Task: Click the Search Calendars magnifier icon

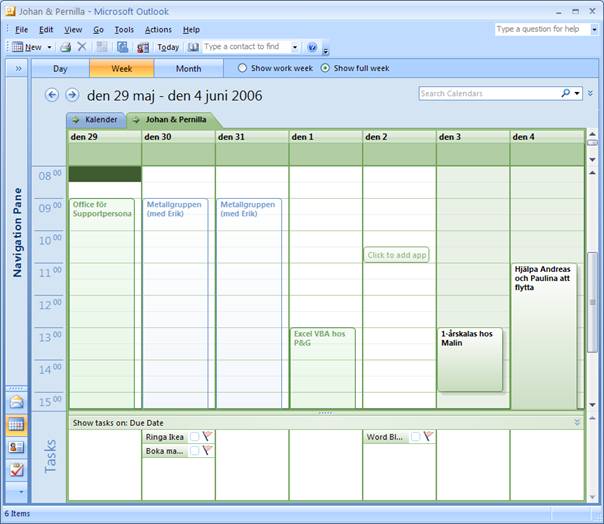Action: 565,93
